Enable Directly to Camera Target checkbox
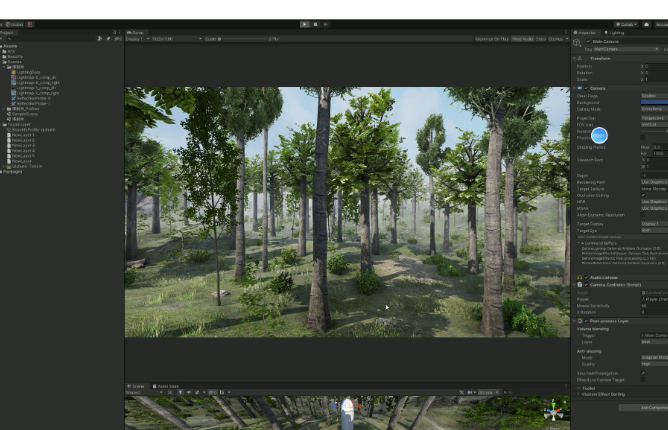Image resolution: width=668 pixels, height=430 pixels. tap(643, 381)
